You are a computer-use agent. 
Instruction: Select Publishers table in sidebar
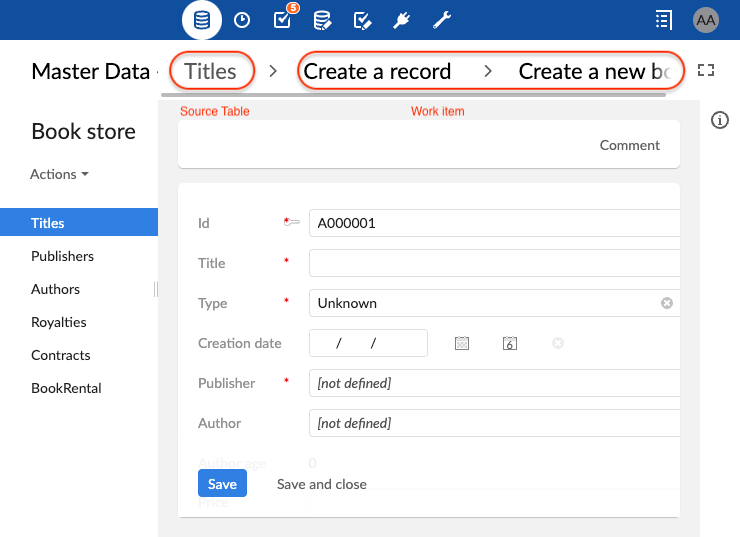pos(62,256)
